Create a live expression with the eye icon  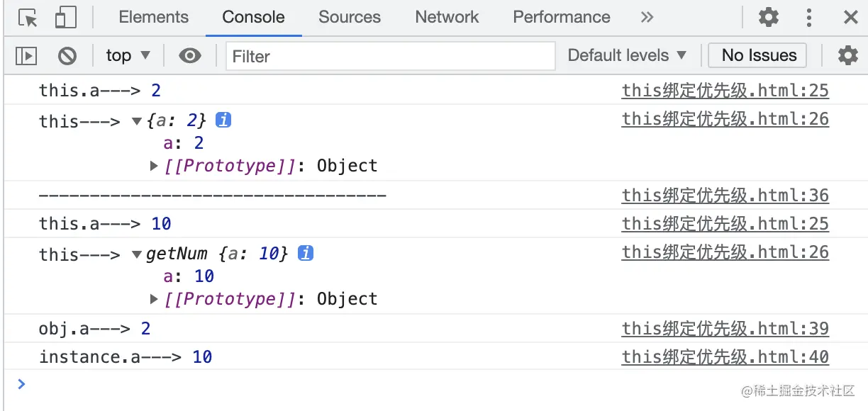tap(189, 55)
